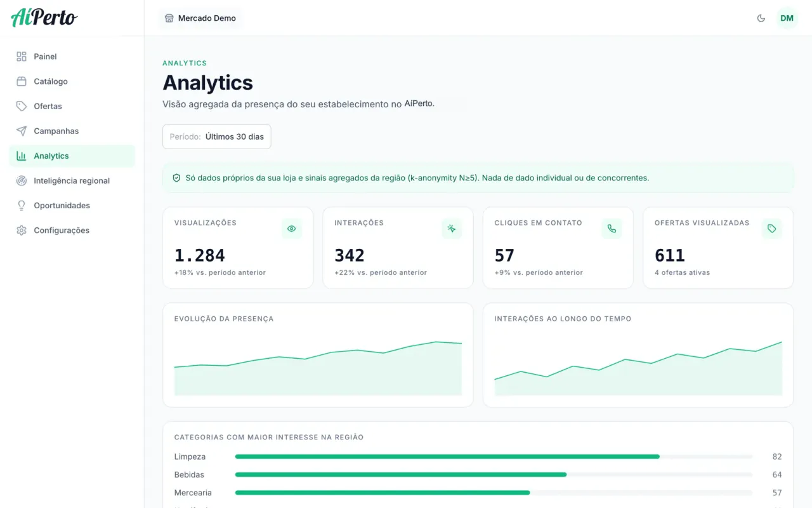Click the shield icon in privacy notice
This screenshot has width=812, height=508.
177,178
